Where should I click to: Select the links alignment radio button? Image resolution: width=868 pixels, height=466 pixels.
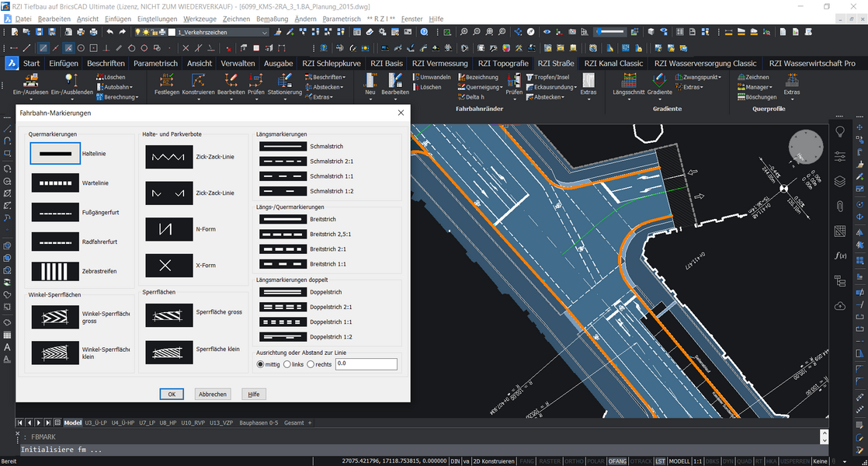286,364
